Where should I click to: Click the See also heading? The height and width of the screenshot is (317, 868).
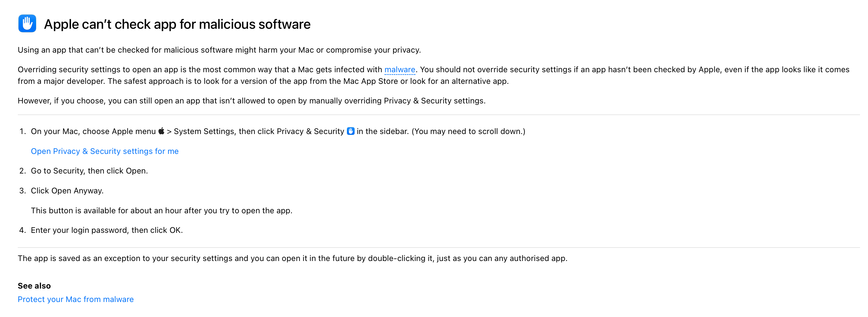(x=34, y=286)
